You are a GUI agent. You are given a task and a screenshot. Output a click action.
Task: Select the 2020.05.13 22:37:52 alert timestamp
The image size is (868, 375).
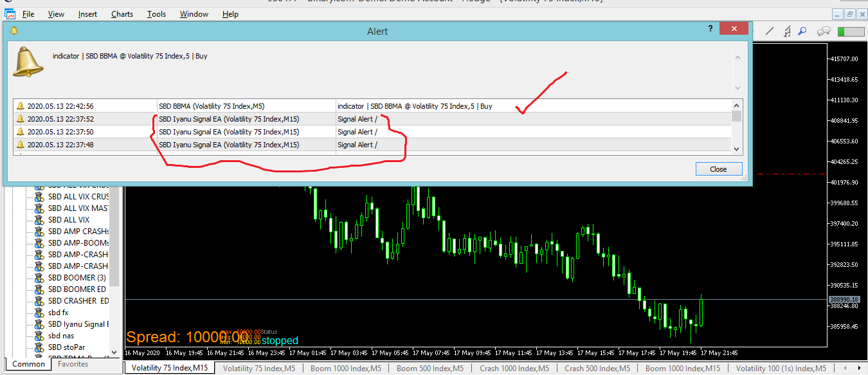60,119
